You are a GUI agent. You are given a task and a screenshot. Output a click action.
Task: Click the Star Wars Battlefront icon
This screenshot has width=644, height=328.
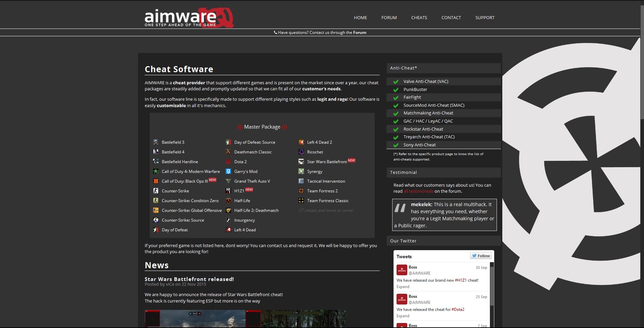pyautogui.click(x=301, y=161)
